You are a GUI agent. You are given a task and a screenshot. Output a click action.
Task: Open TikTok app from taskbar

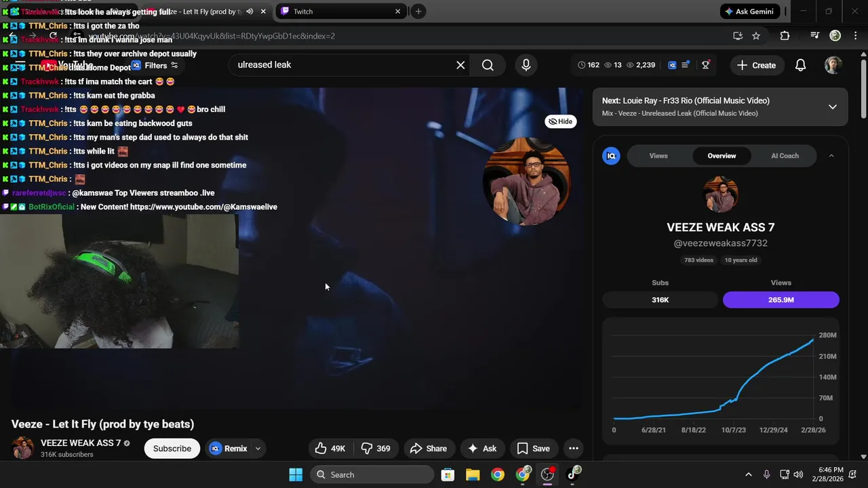573,474
